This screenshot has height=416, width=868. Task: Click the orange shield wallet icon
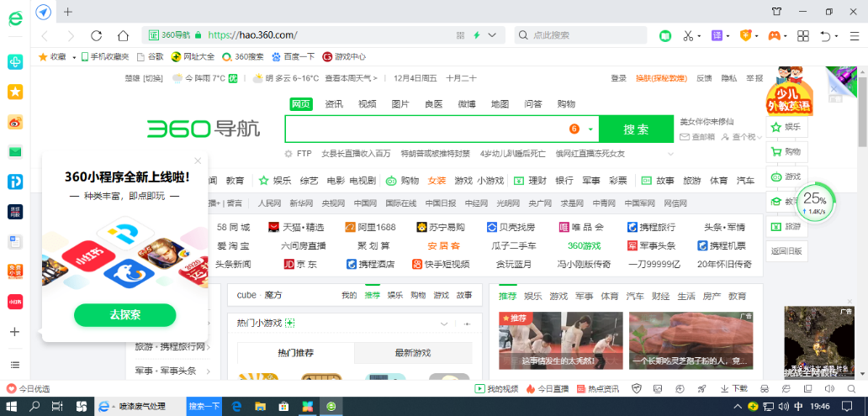point(746,36)
